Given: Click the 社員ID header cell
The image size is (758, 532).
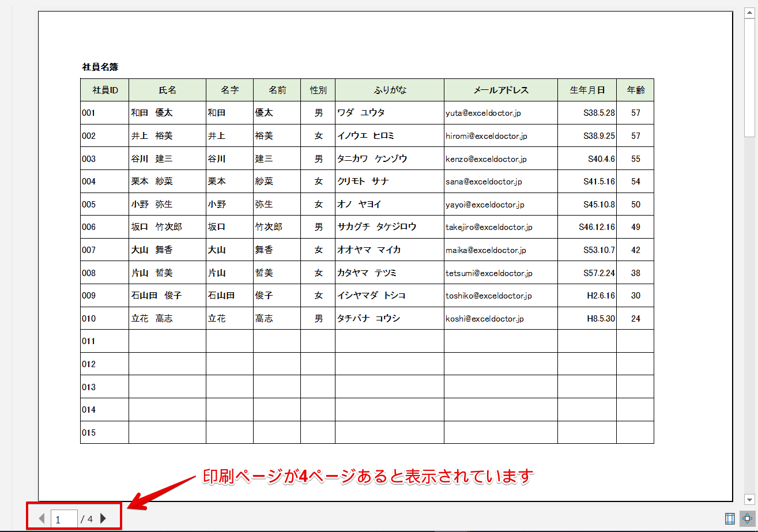Looking at the screenshot, I should point(105,90).
